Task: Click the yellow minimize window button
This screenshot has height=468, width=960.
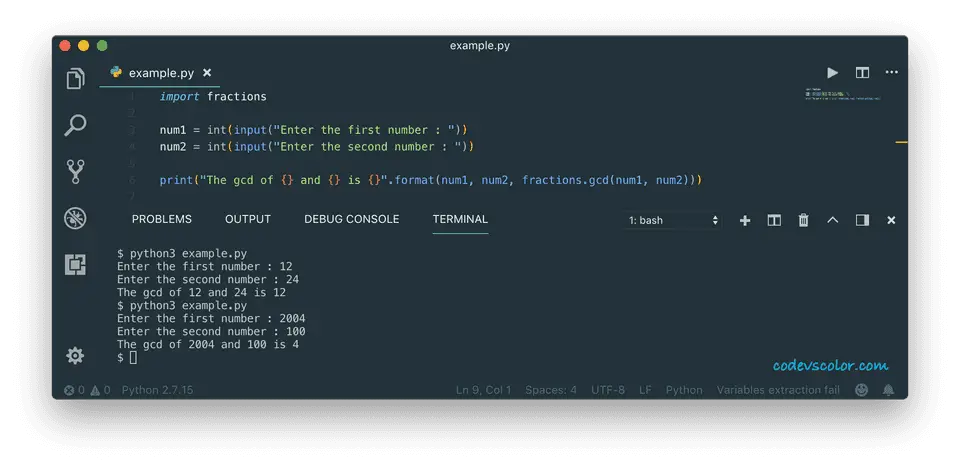Action: pos(83,46)
